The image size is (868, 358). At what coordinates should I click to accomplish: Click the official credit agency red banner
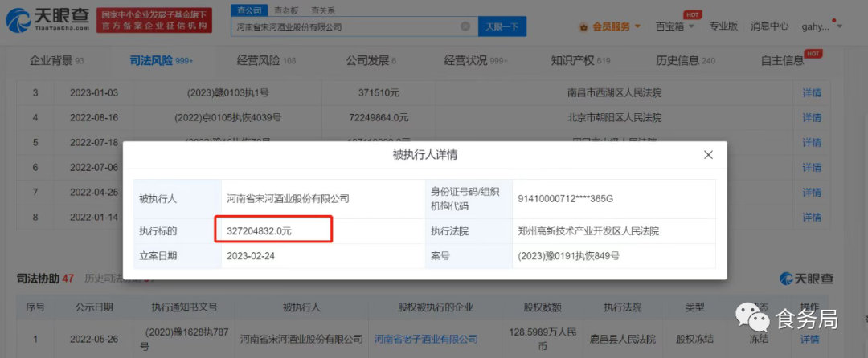(x=154, y=20)
